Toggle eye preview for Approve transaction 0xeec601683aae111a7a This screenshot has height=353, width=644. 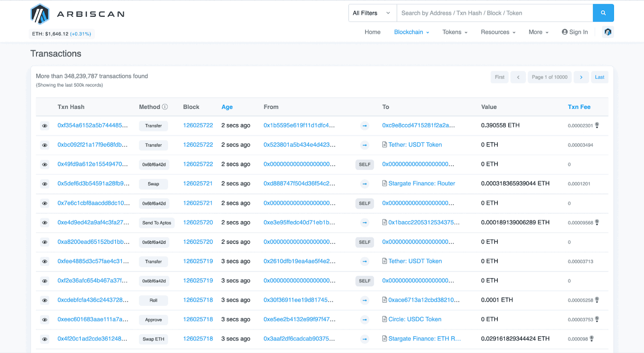tap(45, 320)
